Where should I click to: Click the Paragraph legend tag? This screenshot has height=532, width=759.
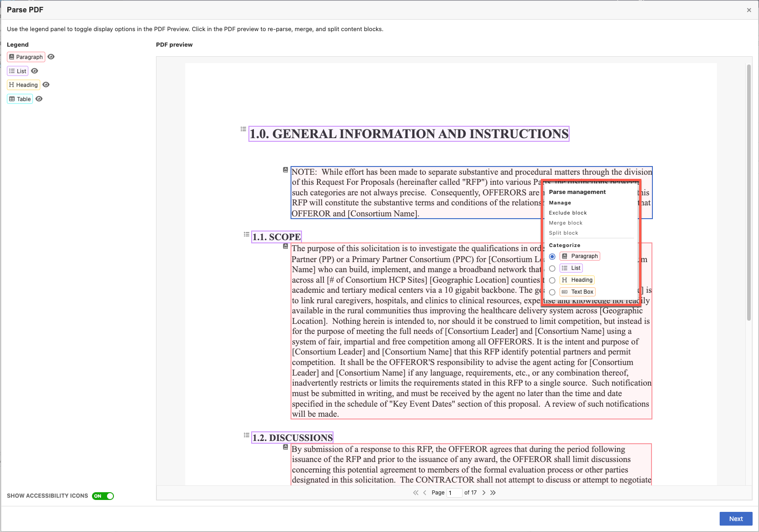(26, 57)
